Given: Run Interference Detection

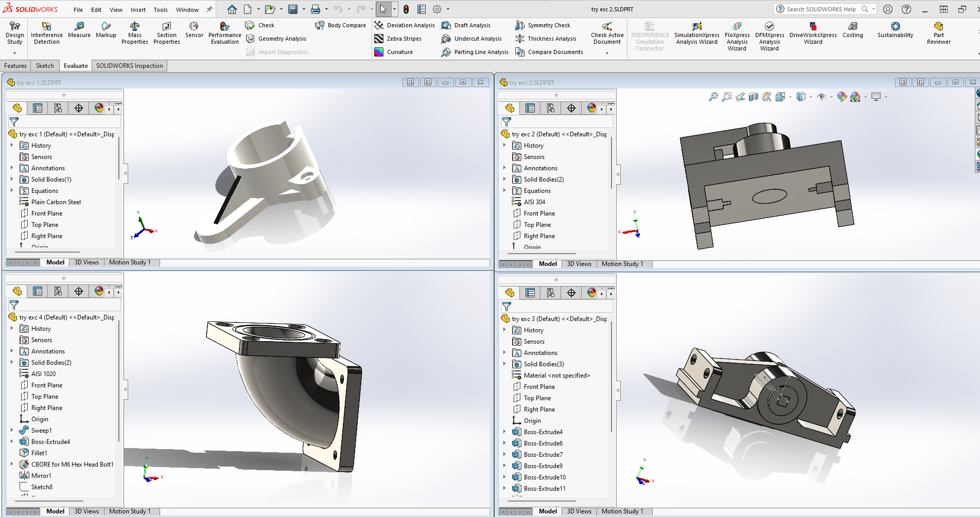Looking at the screenshot, I should point(47,33).
